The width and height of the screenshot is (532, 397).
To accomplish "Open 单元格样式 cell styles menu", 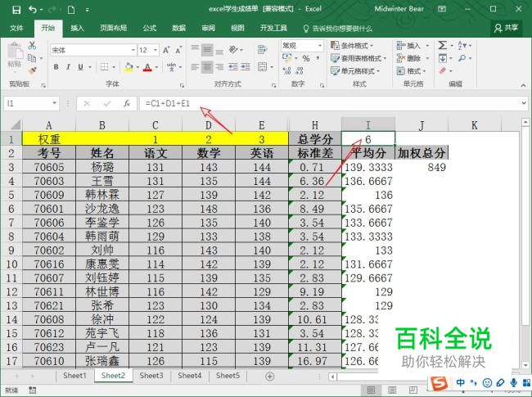I will [x=355, y=71].
